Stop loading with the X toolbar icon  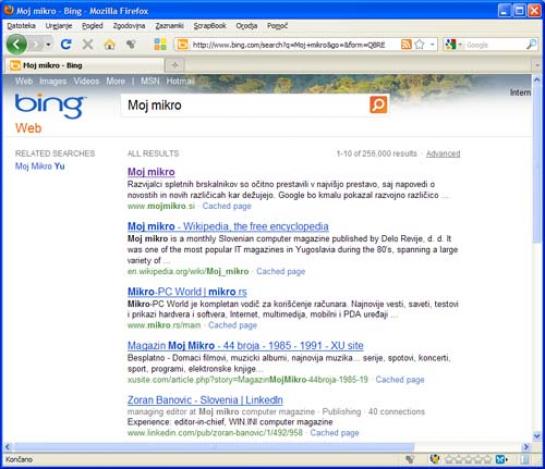point(88,45)
